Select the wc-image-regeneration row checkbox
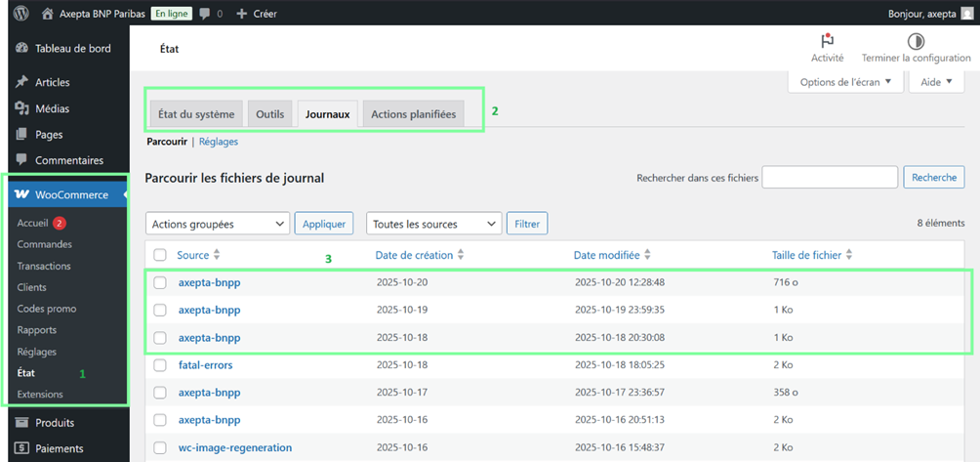 (160, 447)
